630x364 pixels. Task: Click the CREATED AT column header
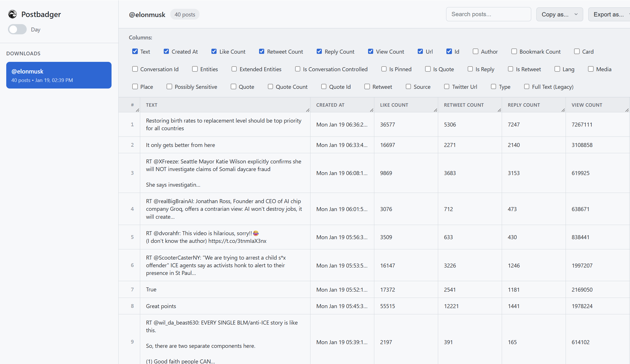[330, 105]
